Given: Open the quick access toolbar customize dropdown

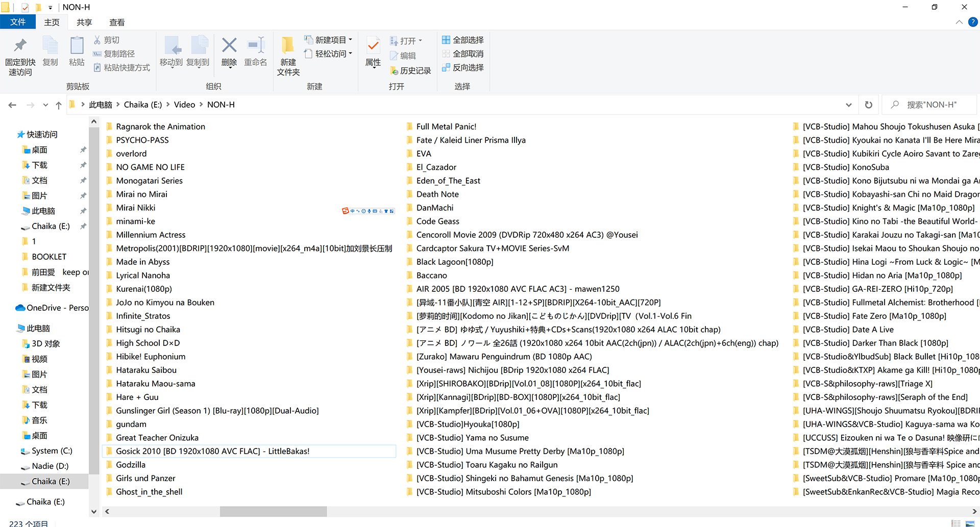Looking at the screenshot, I should point(50,8).
